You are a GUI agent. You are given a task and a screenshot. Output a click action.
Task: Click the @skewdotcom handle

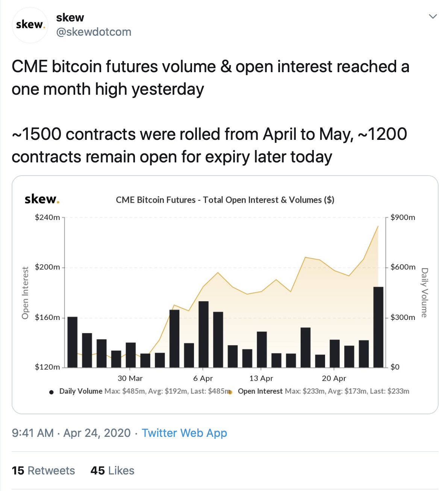click(x=94, y=32)
